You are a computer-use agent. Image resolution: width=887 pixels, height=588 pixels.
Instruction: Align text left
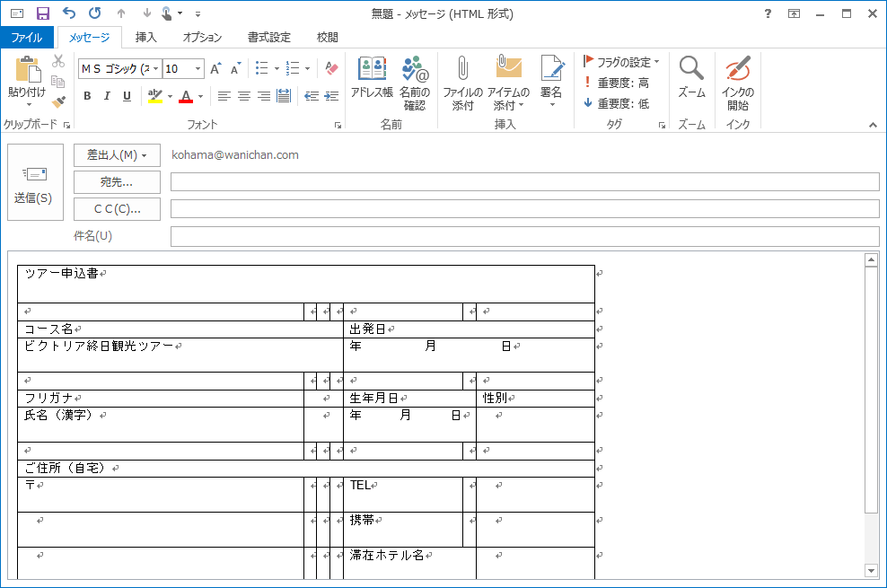pos(224,96)
